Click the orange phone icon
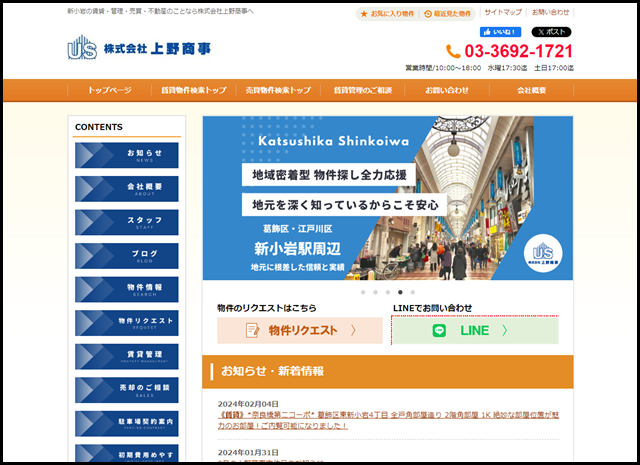 [453, 51]
